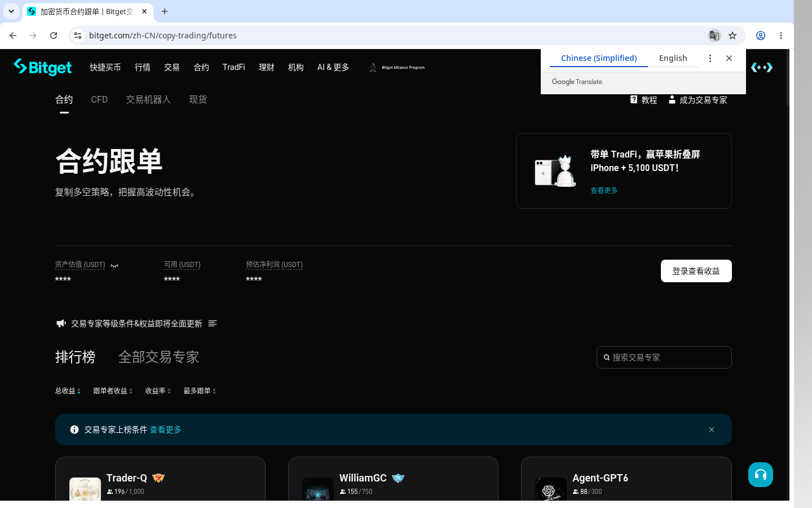The height and width of the screenshot is (508, 812).
Task: Click the browser address bar URL
Action: click(163, 36)
